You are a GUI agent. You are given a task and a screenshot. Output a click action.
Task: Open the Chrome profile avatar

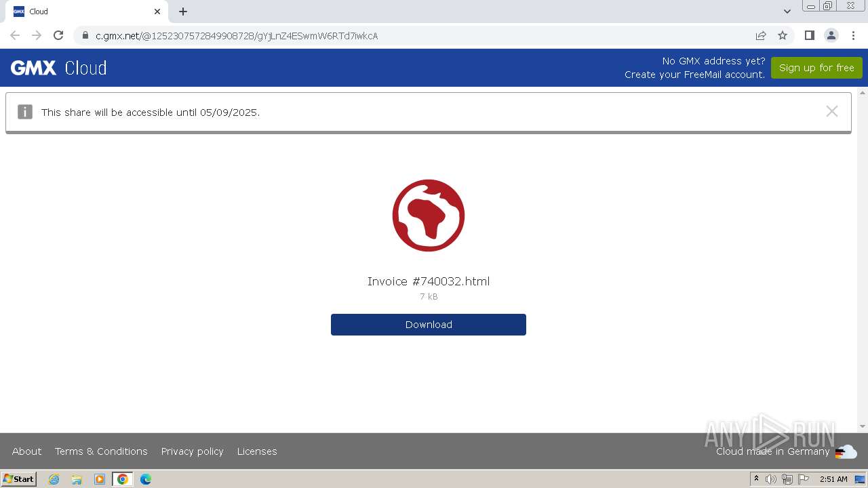pyautogui.click(x=831, y=35)
